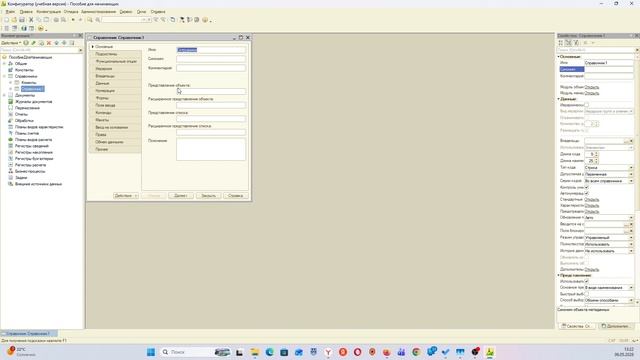Click the Пояснение text area
Viewport: 640px width, 360px height.
point(211,149)
